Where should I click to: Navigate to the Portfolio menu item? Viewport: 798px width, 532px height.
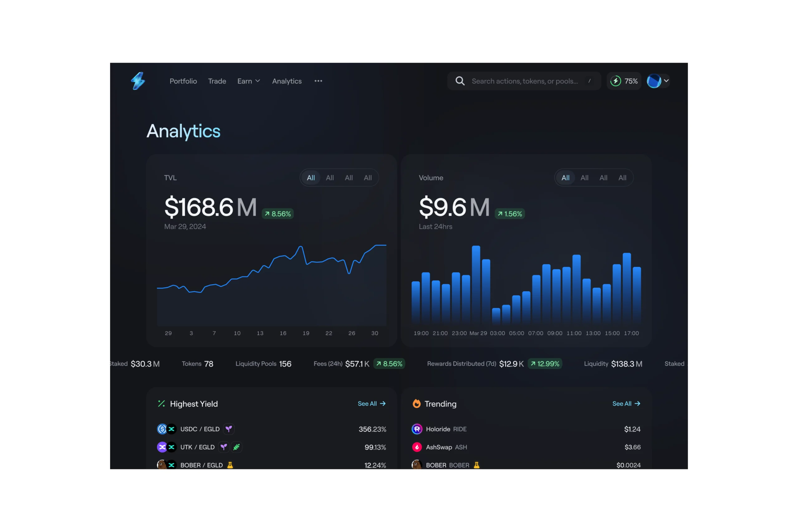coord(183,81)
